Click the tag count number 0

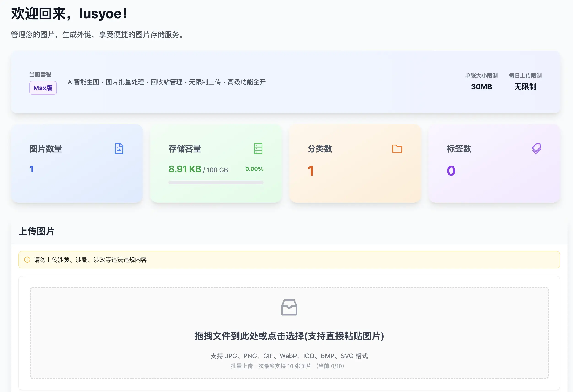pyautogui.click(x=451, y=171)
